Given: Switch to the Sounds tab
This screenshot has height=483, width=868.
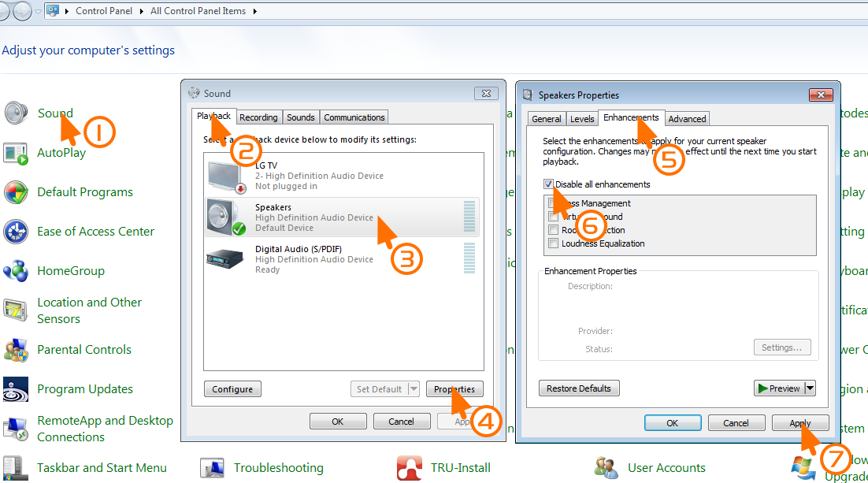Looking at the screenshot, I should pos(301,117).
